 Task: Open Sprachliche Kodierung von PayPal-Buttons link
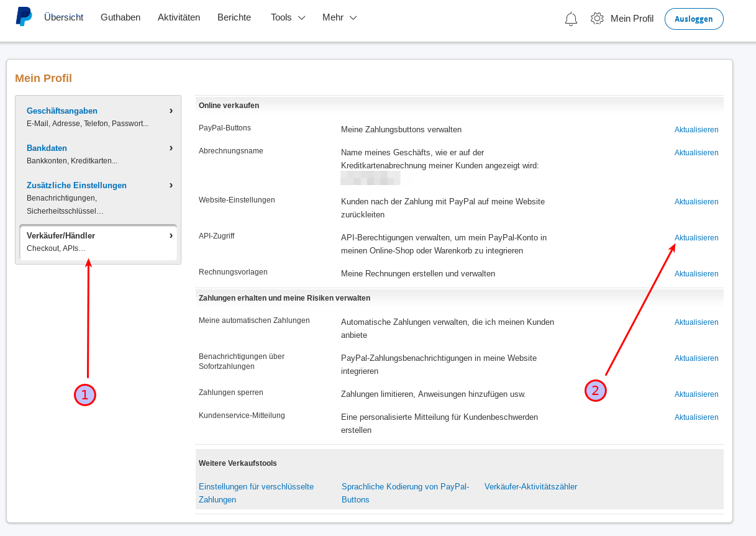[x=405, y=493]
